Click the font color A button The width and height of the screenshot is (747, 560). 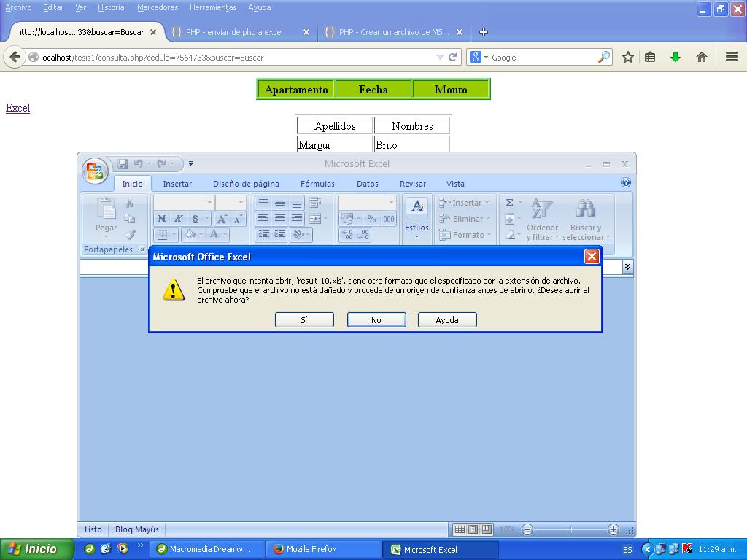point(214,234)
